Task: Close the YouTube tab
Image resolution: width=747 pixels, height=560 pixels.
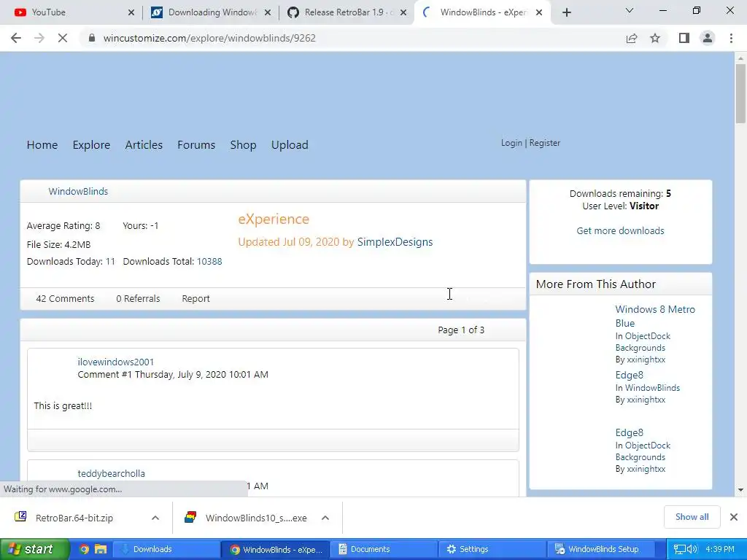Action: [x=131, y=13]
